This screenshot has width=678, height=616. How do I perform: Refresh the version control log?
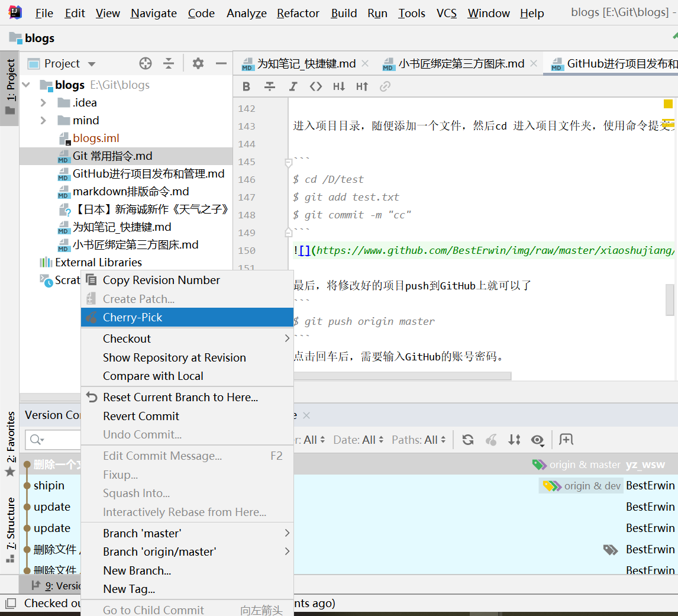[x=468, y=440]
